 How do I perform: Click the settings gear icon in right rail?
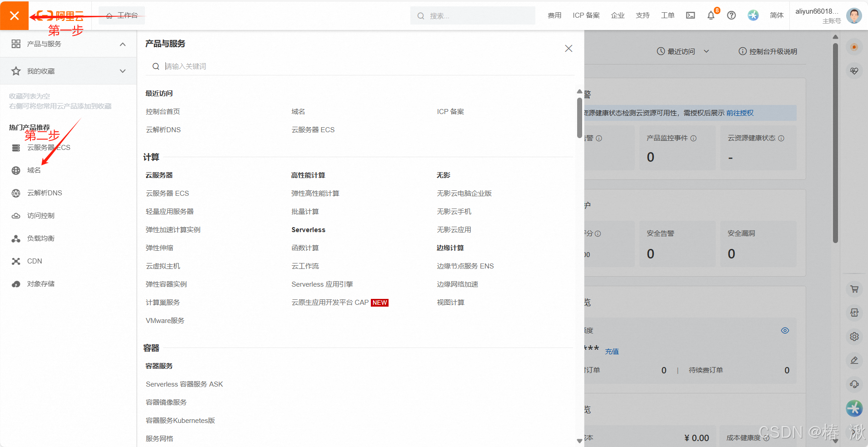[854, 337]
